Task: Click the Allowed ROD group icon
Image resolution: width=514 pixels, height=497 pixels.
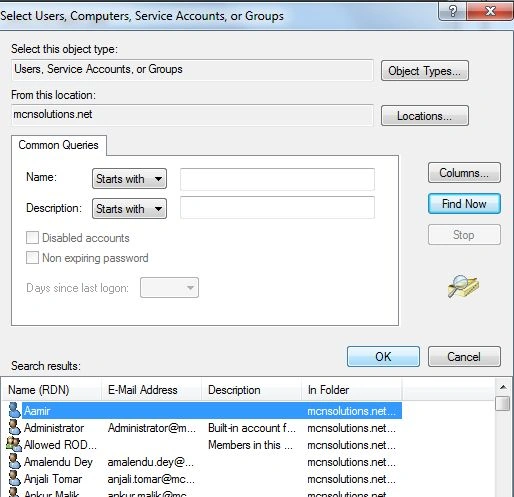Action: pos(14,445)
